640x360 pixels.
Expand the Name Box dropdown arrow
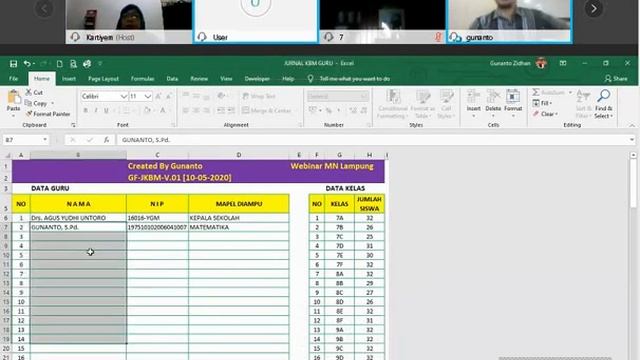[x=45, y=140]
